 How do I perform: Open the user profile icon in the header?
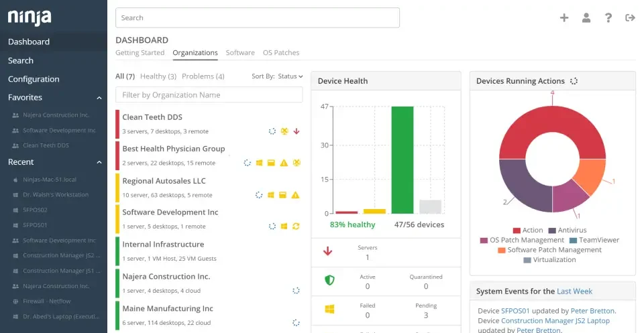tap(586, 17)
